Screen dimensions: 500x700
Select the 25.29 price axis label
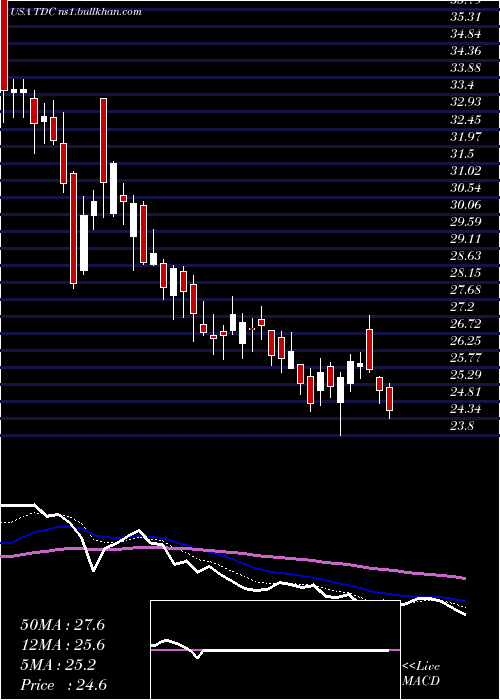[465, 375]
